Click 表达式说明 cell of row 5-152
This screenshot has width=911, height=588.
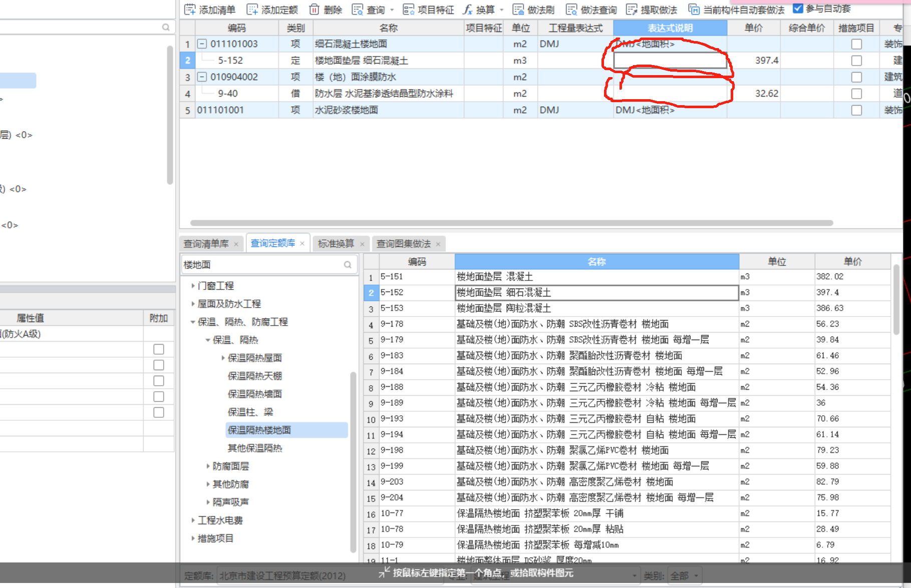(670, 61)
